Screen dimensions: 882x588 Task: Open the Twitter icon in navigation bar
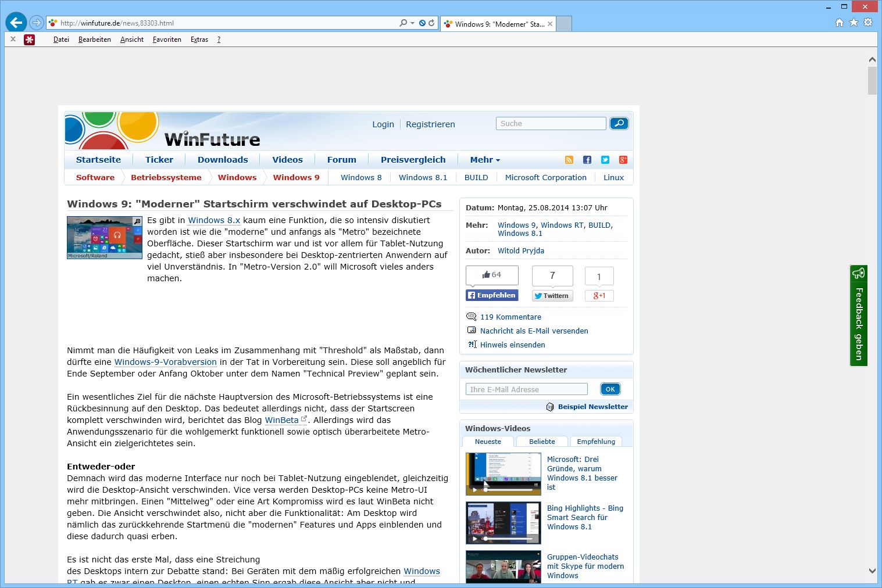(605, 160)
